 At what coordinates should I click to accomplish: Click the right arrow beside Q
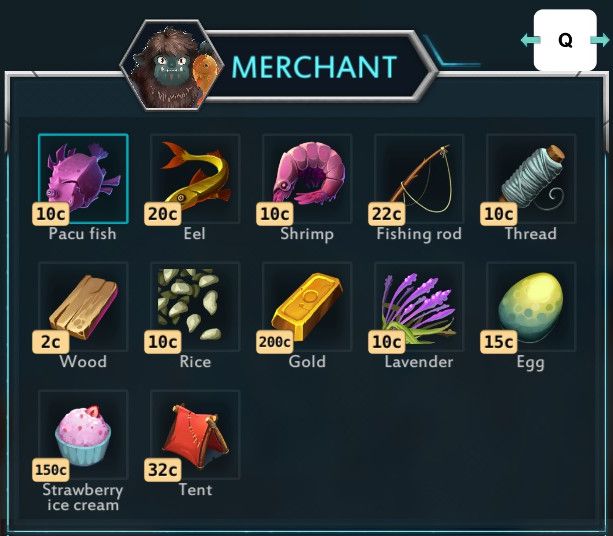pyautogui.click(x=600, y=39)
